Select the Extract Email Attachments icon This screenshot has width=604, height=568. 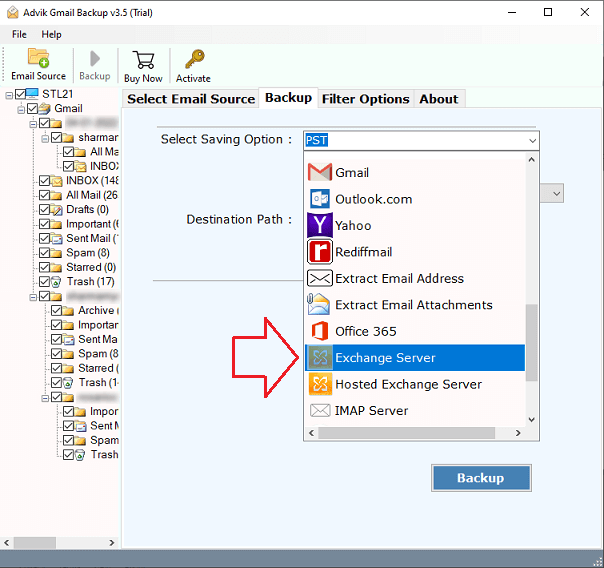coord(319,305)
